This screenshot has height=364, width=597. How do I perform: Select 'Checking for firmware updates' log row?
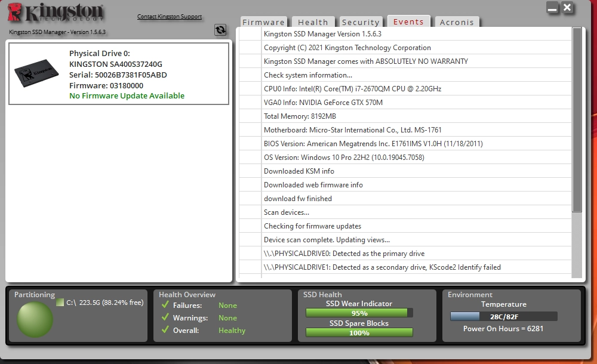pos(405,226)
